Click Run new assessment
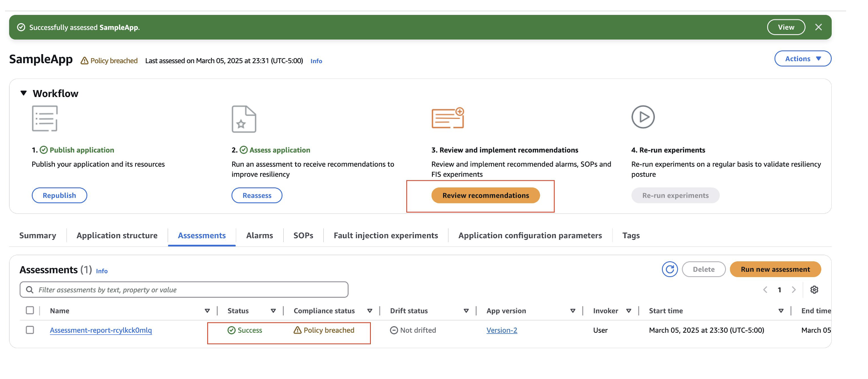 click(775, 269)
